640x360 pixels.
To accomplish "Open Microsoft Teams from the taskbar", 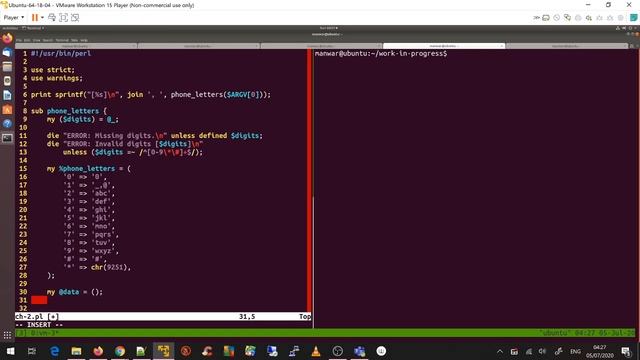I will point(359,351).
